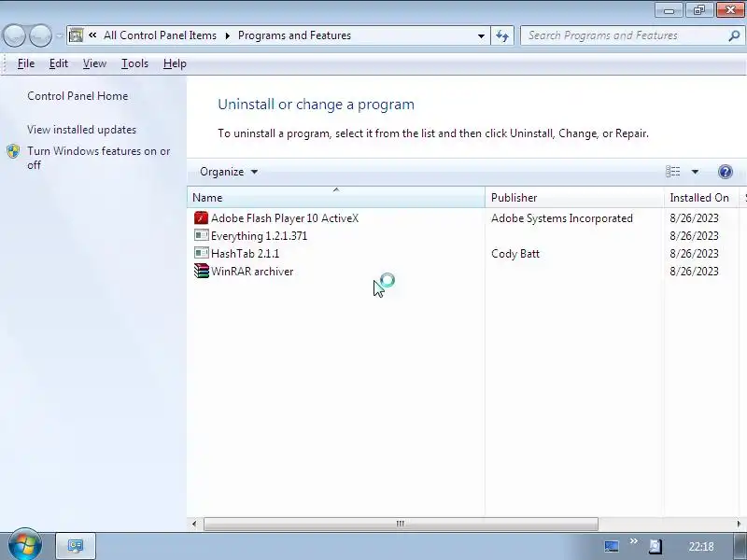Open the File menu
The height and width of the screenshot is (560, 747).
click(26, 63)
